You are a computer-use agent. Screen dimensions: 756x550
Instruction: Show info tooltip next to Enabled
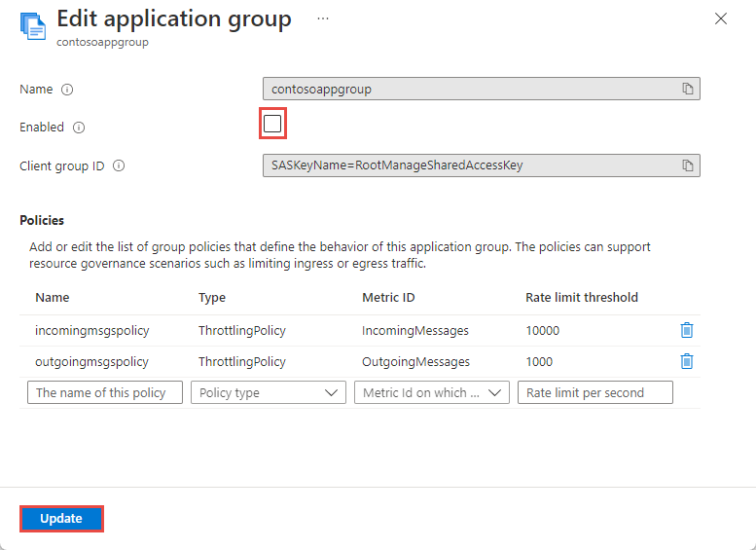[79, 128]
